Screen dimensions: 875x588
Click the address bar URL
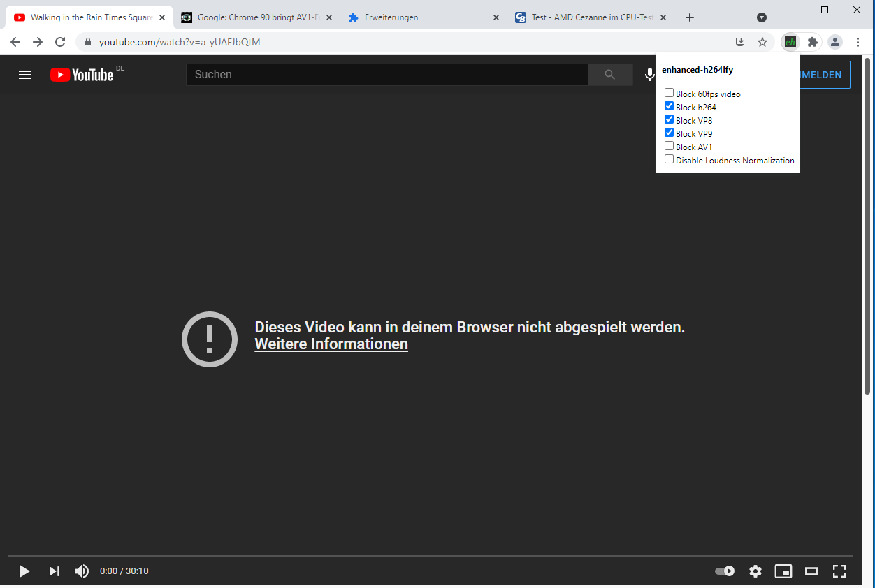pos(180,42)
